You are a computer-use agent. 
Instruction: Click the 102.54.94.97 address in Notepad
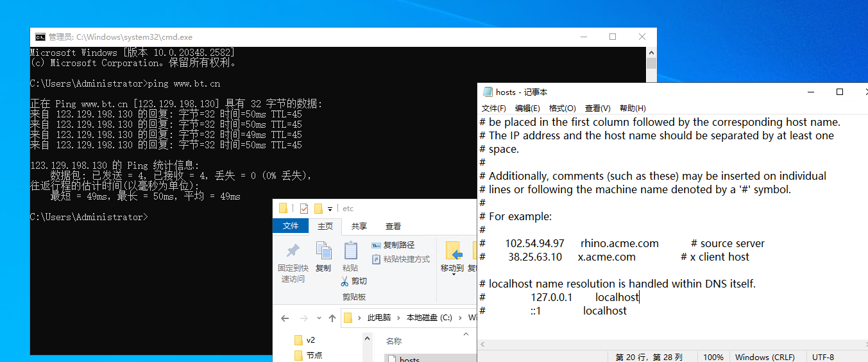[534, 243]
